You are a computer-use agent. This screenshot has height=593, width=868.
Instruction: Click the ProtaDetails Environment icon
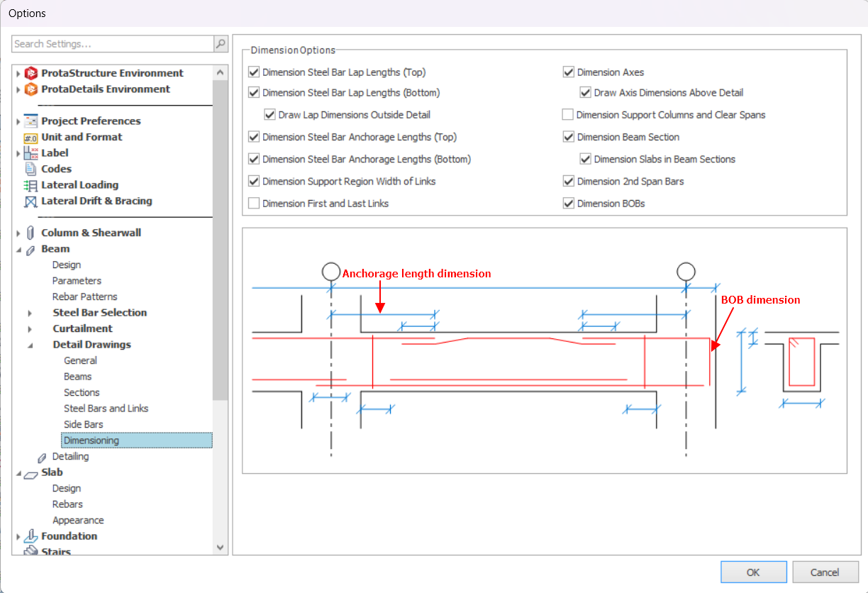pyautogui.click(x=30, y=89)
